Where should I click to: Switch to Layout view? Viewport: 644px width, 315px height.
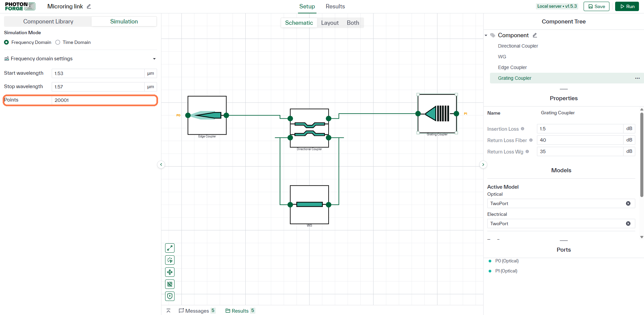330,23
